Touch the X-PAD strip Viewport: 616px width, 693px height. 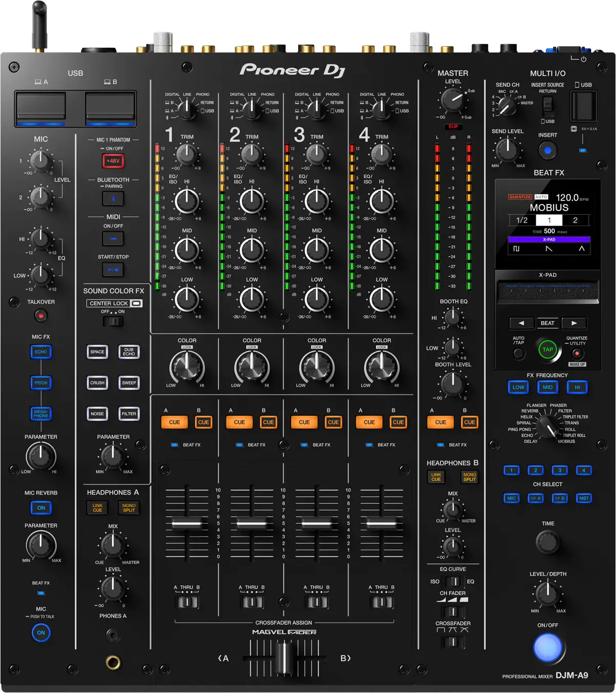coord(547,291)
